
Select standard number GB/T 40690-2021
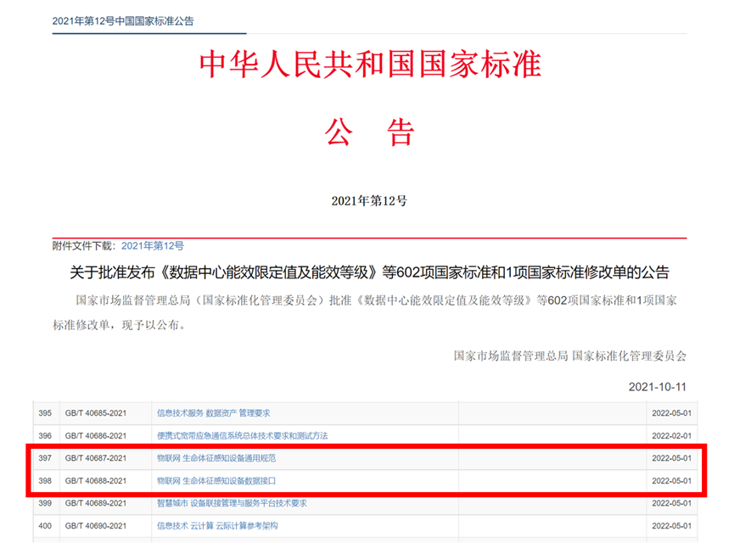pyautogui.click(x=95, y=526)
